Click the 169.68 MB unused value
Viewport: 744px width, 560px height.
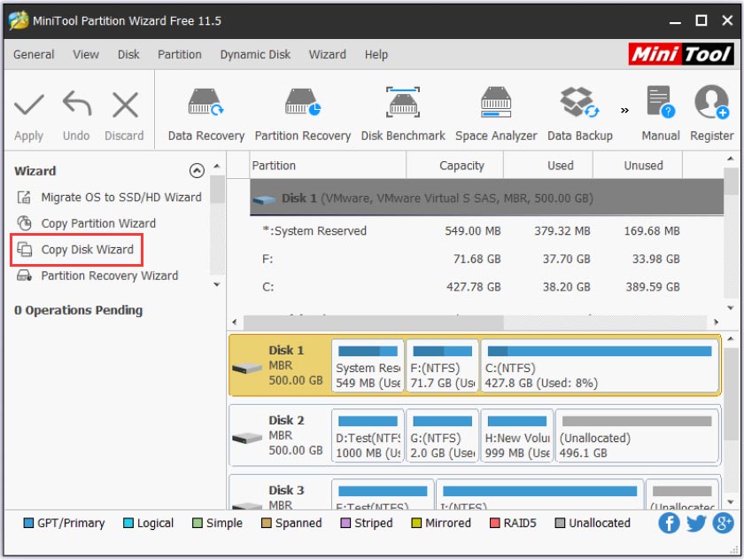[x=652, y=230]
